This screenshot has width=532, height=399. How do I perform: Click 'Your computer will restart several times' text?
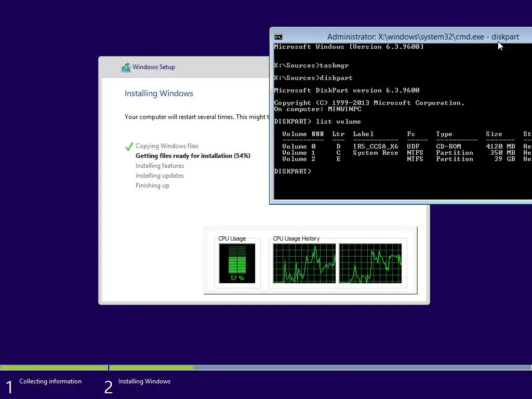(x=179, y=117)
